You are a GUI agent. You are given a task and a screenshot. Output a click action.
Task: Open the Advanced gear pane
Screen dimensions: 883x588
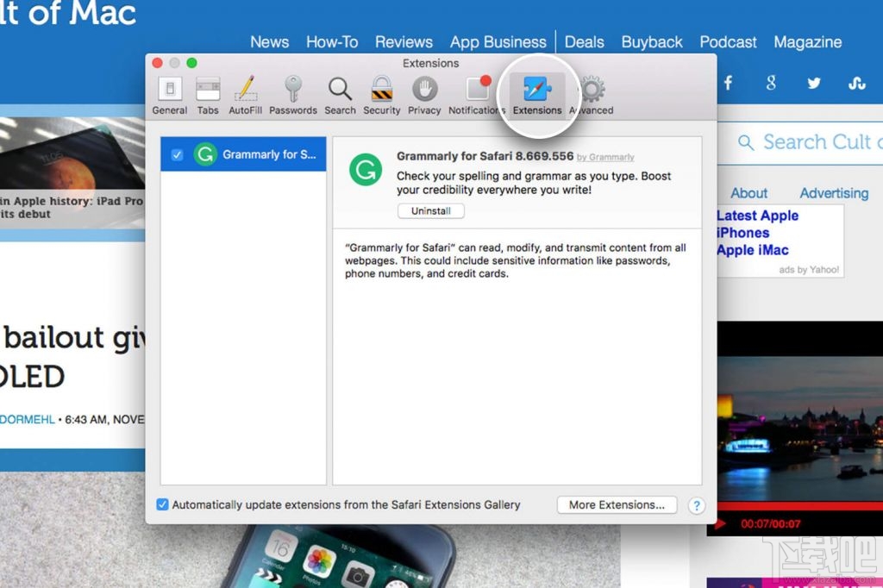[592, 95]
